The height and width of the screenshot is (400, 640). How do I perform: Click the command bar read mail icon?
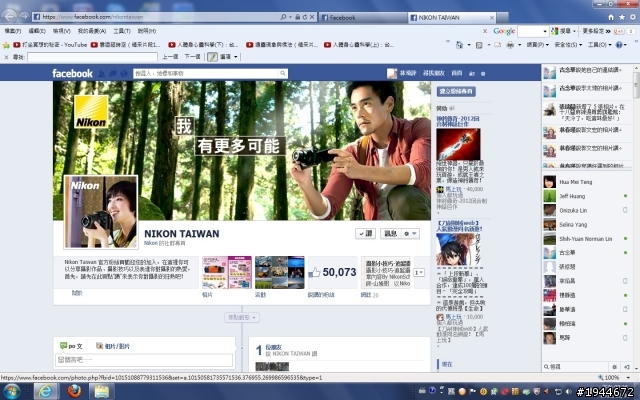click(497, 45)
